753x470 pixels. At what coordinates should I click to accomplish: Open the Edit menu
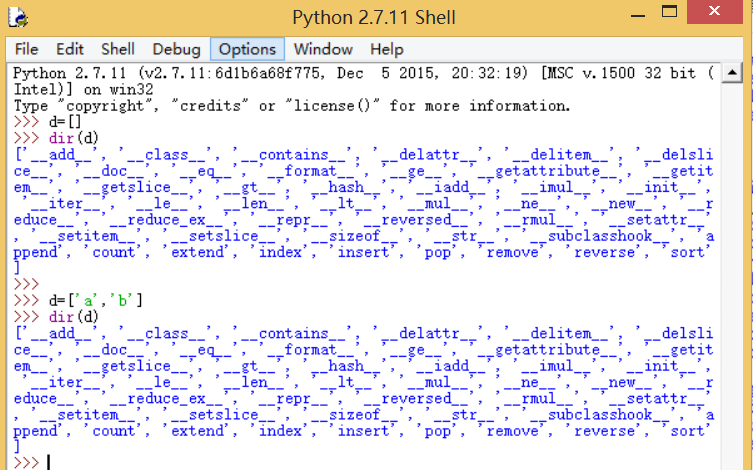click(70, 49)
